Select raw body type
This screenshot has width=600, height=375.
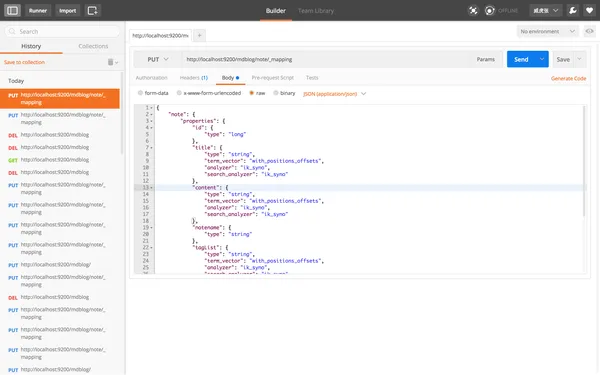pos(251,93)
